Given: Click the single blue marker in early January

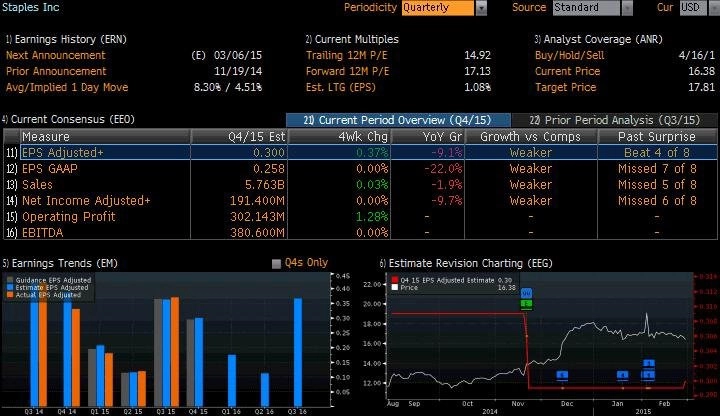Looking at the screenshot, I should (x=622, y=376).
